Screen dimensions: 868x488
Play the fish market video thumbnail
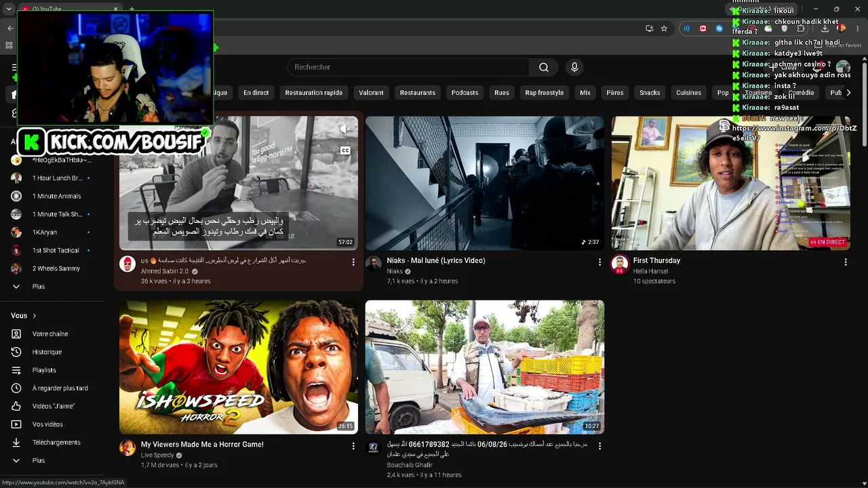(485, 367)
